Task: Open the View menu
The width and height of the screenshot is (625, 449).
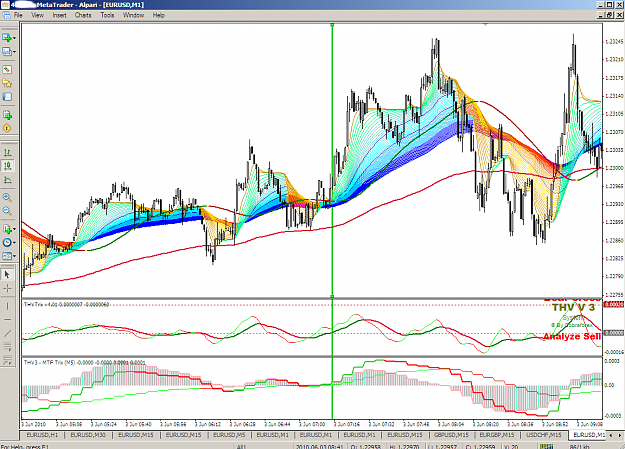Action: [x=37, y=15]
